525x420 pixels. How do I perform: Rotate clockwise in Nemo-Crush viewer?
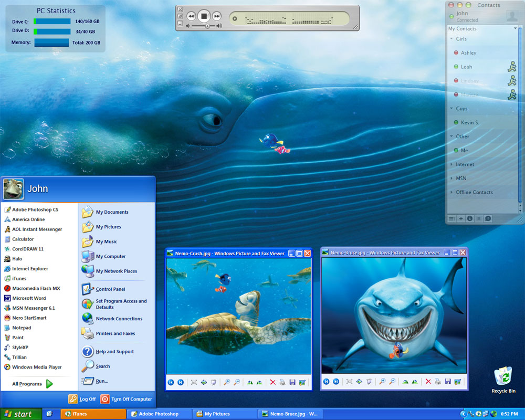[x=249, y=382]
